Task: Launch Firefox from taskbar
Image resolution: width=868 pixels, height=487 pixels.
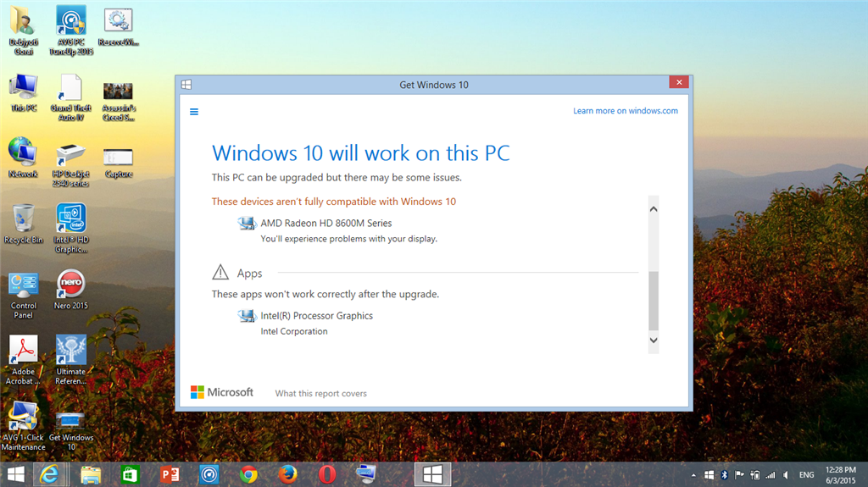Action: [287, 474]
